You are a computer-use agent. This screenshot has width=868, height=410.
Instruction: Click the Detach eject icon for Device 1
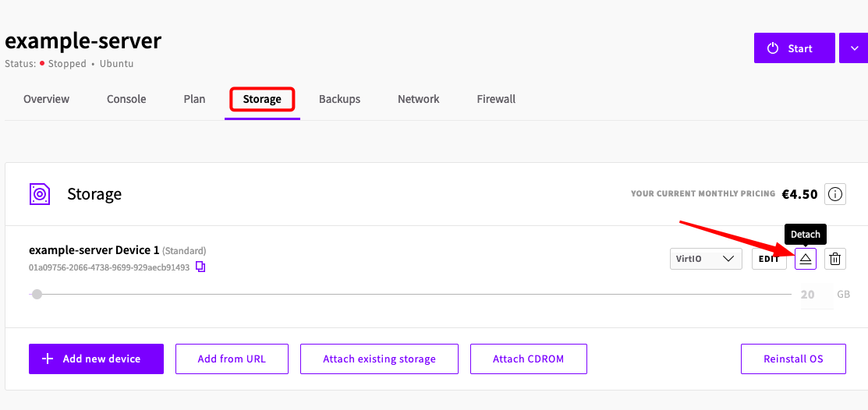[x=806, y=259]
